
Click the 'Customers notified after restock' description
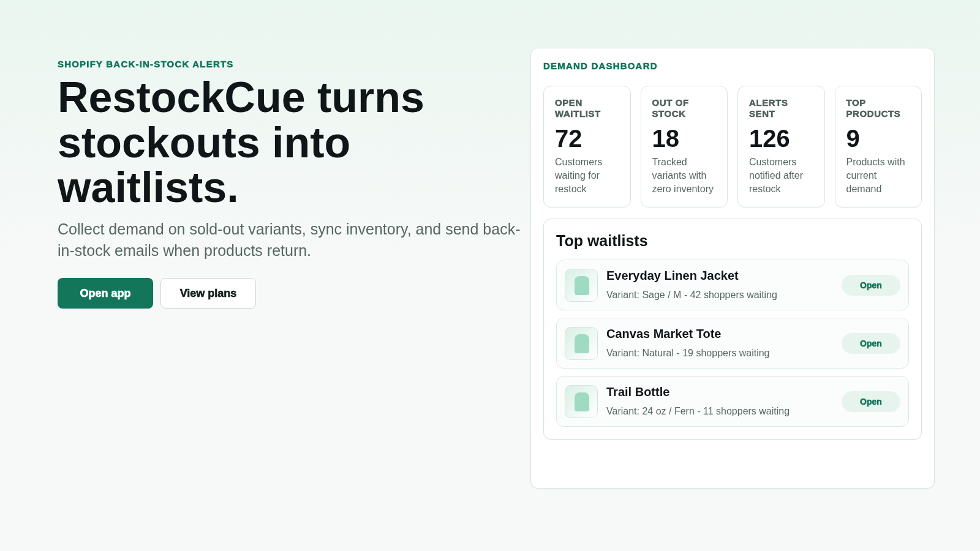[776, 175]
